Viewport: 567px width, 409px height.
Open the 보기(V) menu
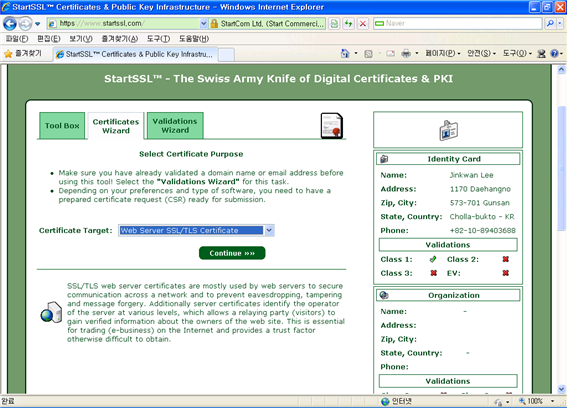pyautogui.click(x=81, y=39)
